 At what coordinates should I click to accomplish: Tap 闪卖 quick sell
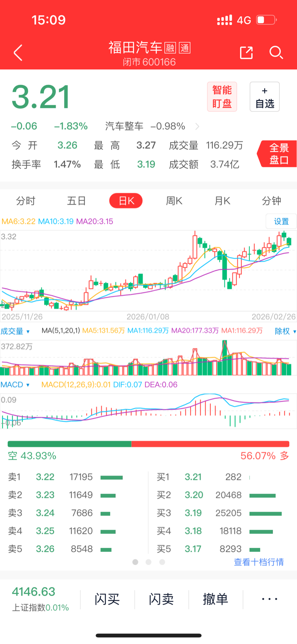click(161, 599)
